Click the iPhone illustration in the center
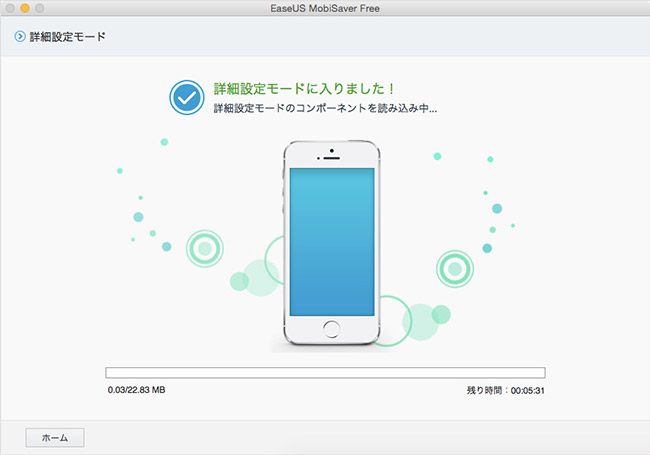 pyautogui.click(x=332, y=243)
